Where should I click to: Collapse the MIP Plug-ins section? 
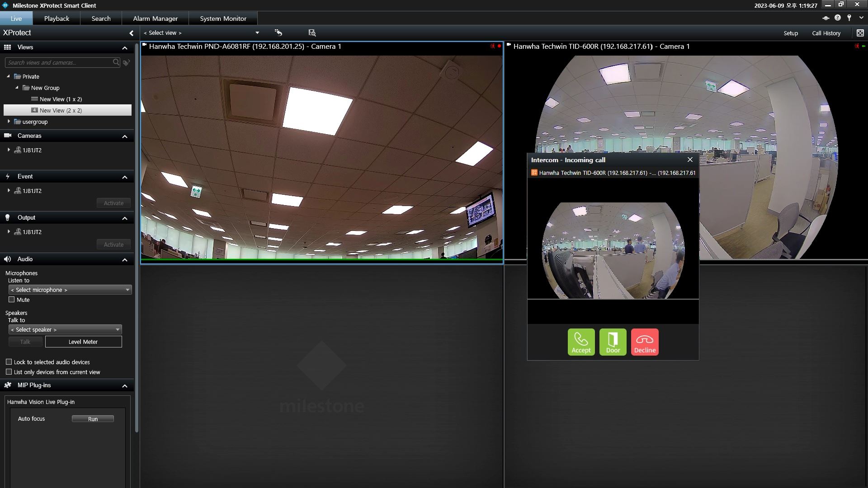(x=125, y=386)
